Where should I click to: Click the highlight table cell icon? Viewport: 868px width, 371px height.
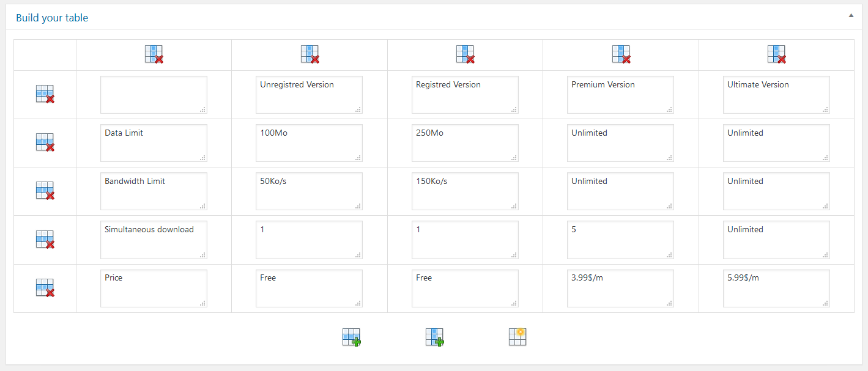517,337
